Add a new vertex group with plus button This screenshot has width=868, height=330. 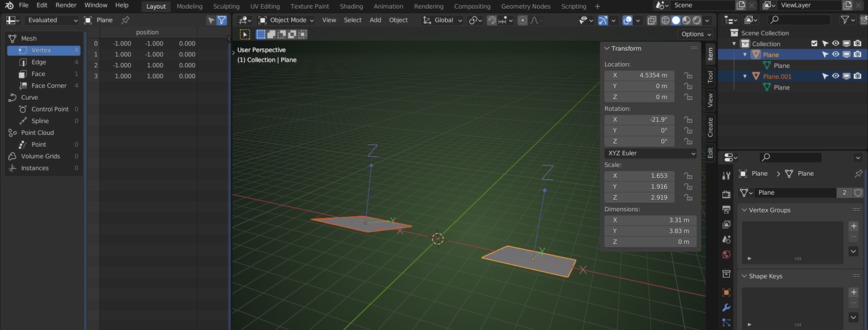pyautogui.click(x=853, y=226)
